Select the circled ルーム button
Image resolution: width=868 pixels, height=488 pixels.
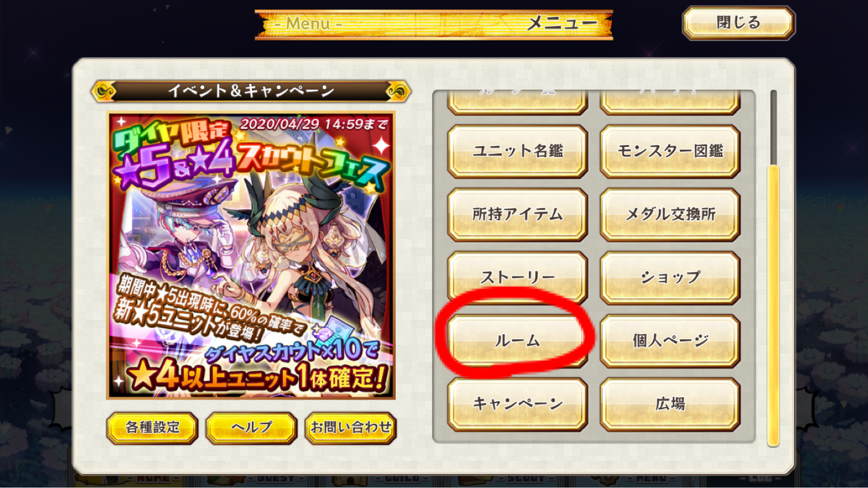(518, 341)
